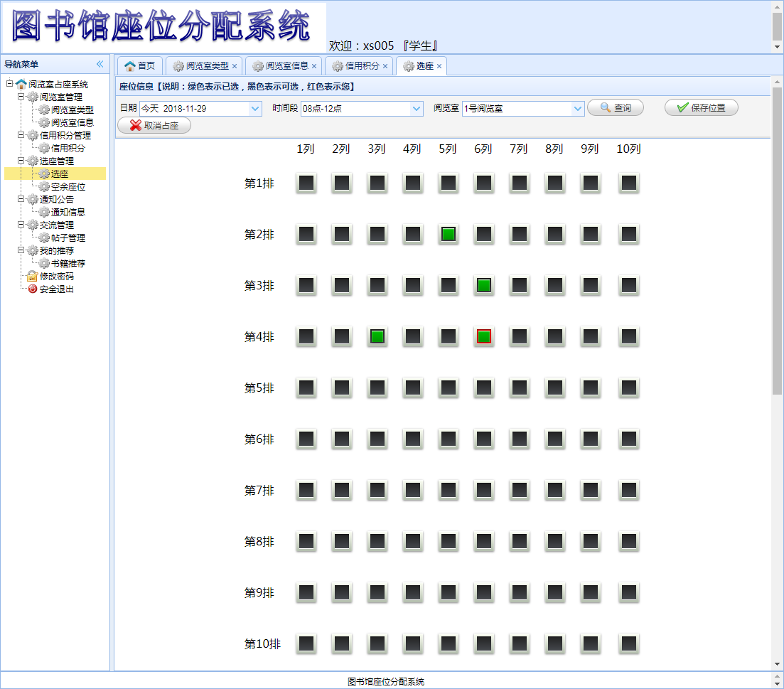
Task: Click the red 安全退出 power icon
Action: point(33,289)
